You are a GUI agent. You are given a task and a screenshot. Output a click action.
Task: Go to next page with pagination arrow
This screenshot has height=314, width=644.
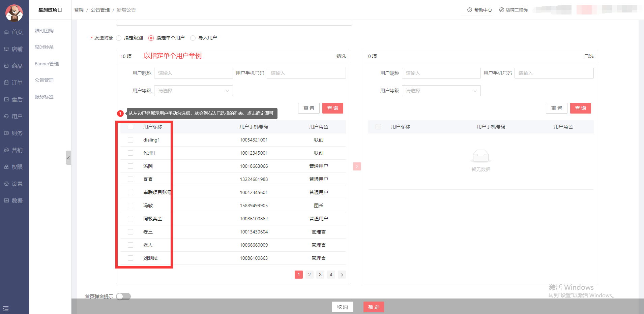coord(342,275)
